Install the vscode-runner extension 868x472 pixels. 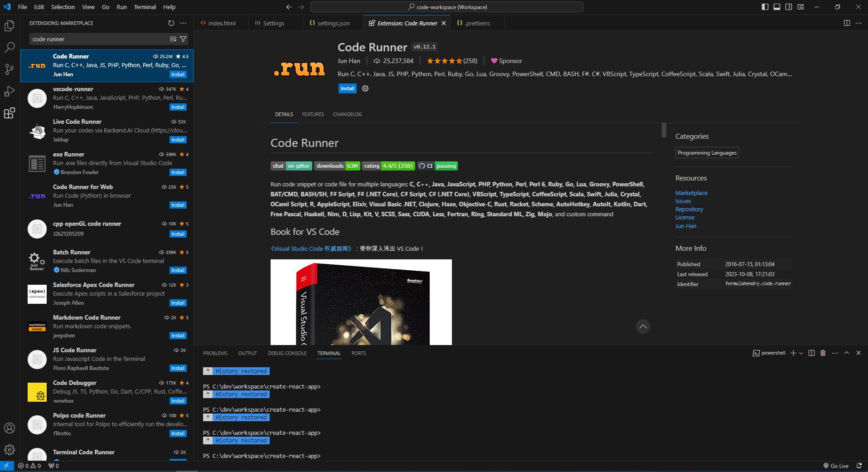[x=178, y=107]
